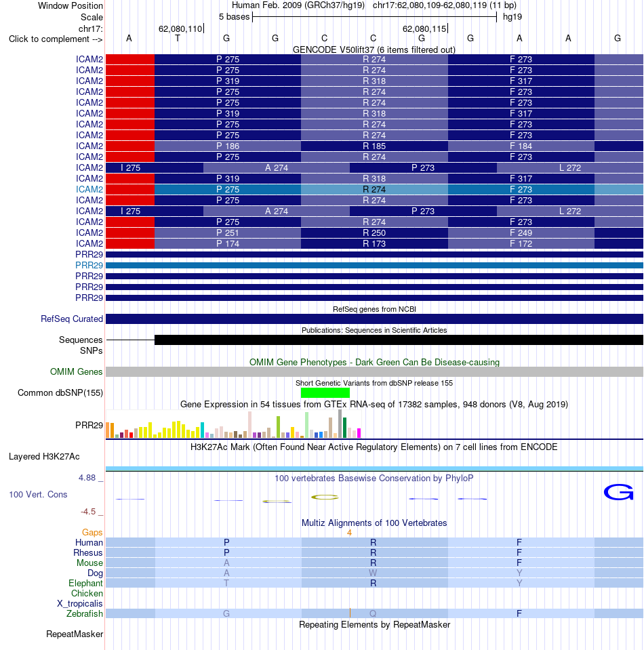The width and height of the screenshot is (644, 650).
Task: Select the SNPs track label
Action: click(x=92, y=350)
